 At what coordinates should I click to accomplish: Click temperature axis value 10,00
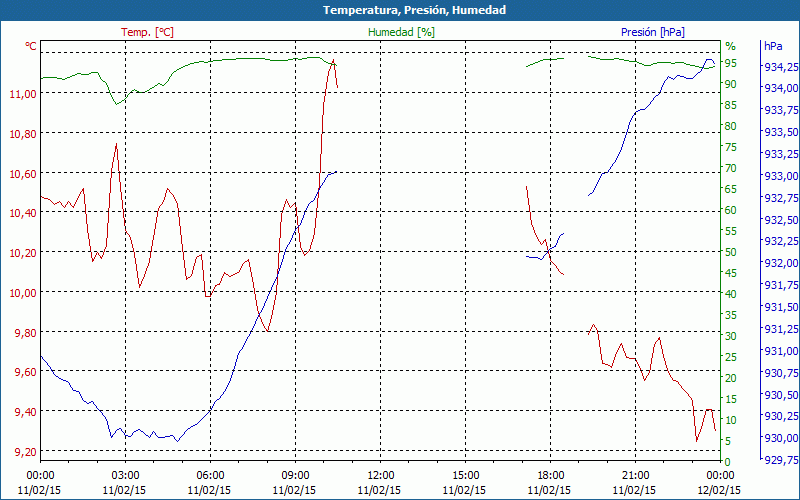[23, 293]
